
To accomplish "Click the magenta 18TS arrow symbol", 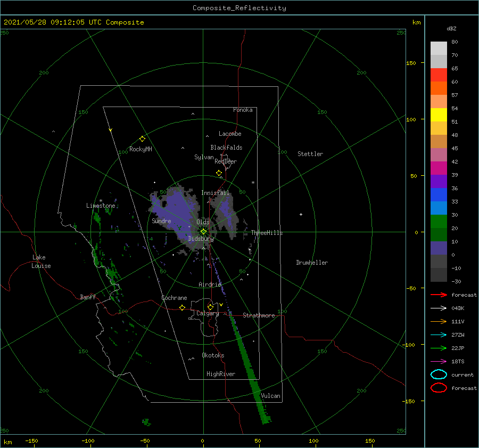I will click(439, 362).
